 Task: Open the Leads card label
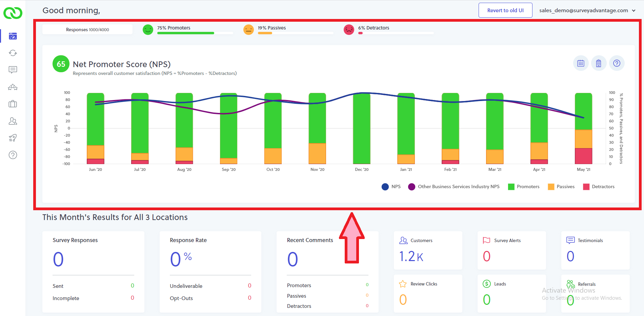500,284
